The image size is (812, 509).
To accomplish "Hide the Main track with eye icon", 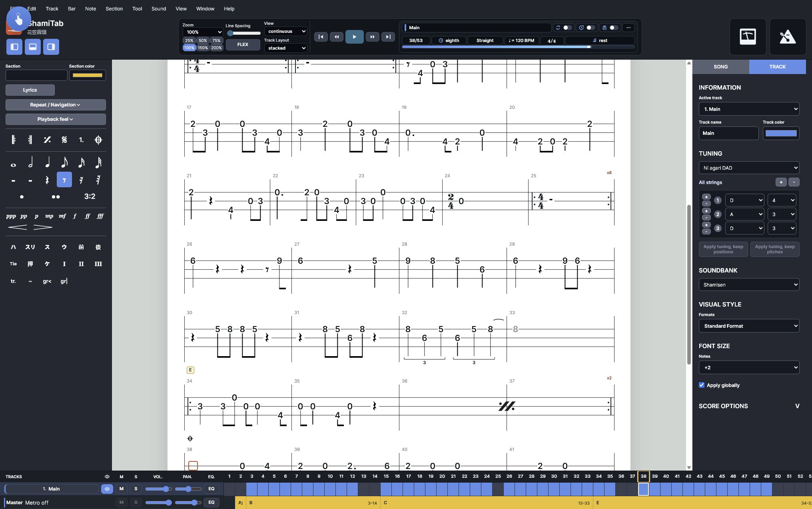I will (x=107, y=489).
